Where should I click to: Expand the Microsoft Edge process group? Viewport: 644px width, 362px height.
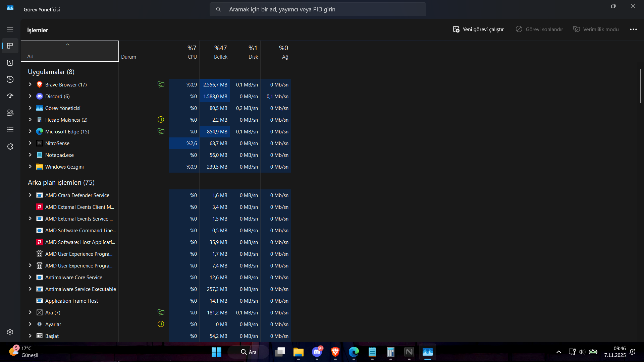(30, 131)
